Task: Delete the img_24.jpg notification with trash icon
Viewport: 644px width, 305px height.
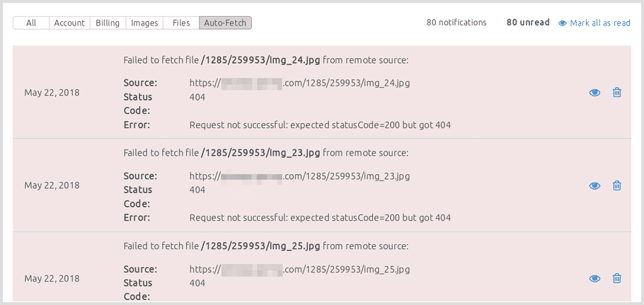Action: click(x=616, y=93)
